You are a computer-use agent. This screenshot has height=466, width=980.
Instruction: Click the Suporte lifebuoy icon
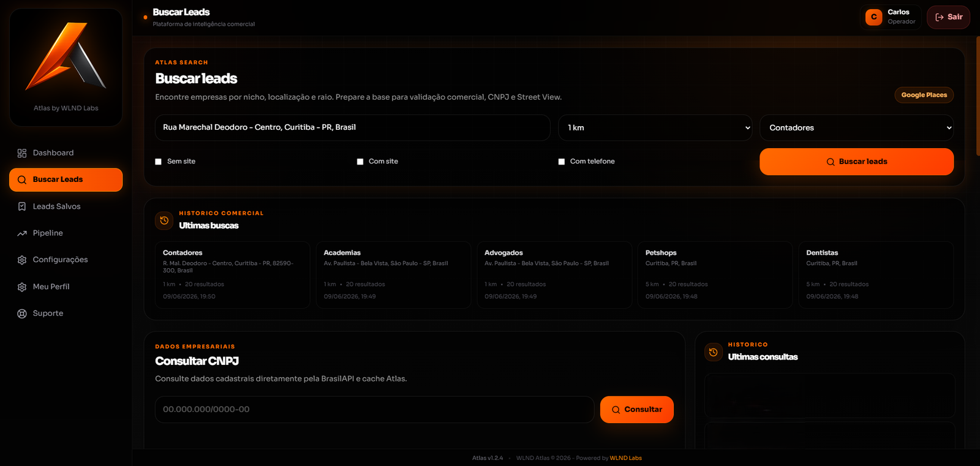coord(22,314)
